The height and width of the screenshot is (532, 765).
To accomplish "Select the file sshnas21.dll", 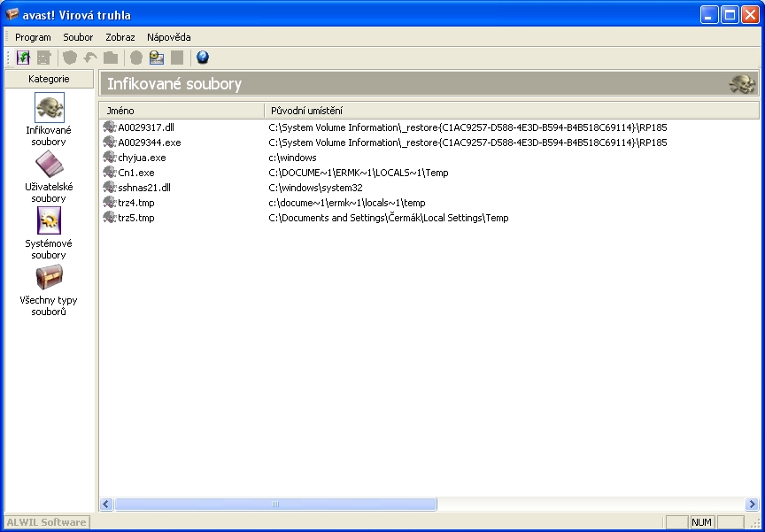I will click(x=144, y=188).
